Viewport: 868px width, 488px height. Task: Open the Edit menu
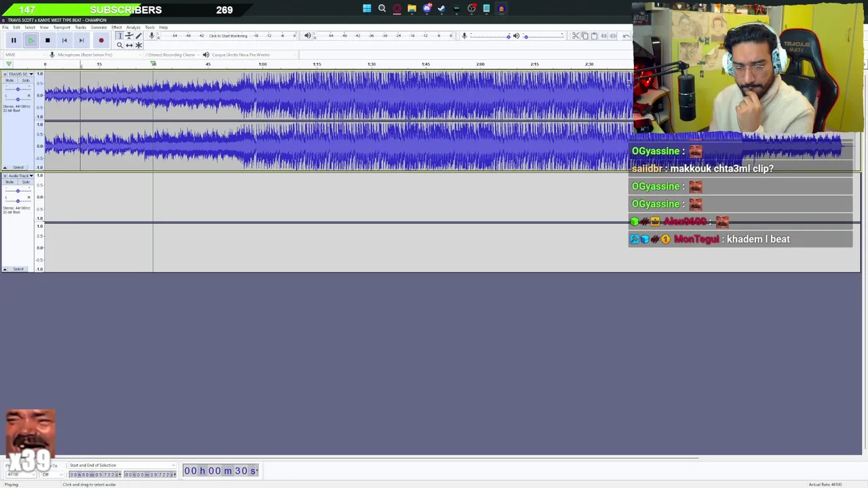pyautogui.click(x=16, y=27)
